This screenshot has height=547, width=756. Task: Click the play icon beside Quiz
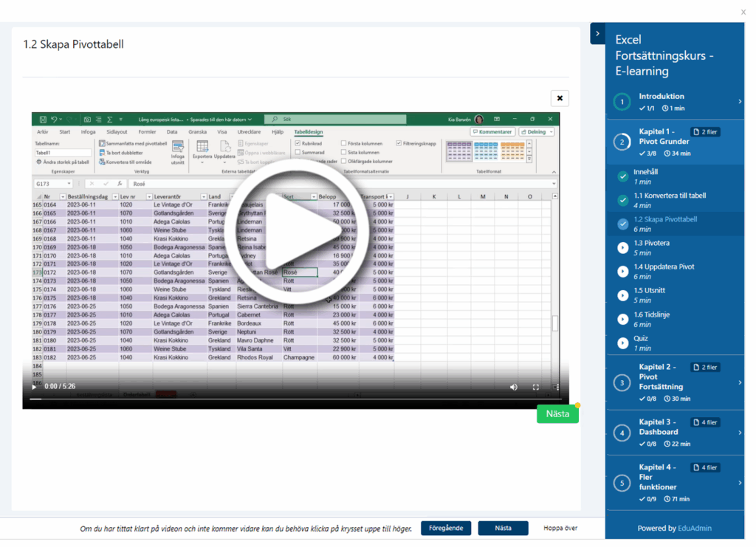[623, 343]
